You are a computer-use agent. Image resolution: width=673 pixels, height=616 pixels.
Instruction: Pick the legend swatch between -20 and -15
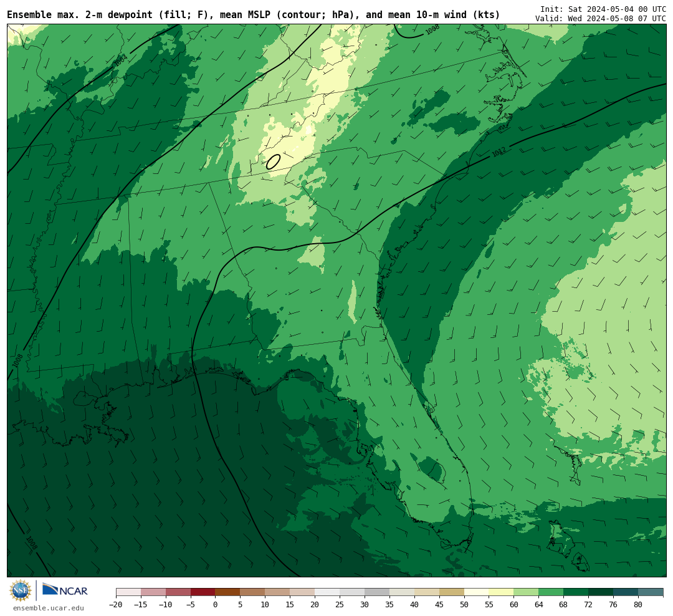pos(128,592)
